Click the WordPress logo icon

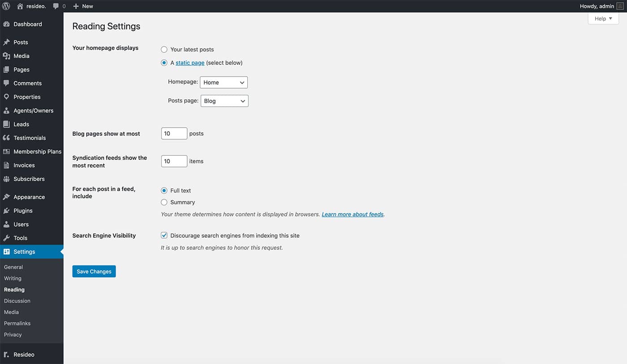tap(6, 6)
